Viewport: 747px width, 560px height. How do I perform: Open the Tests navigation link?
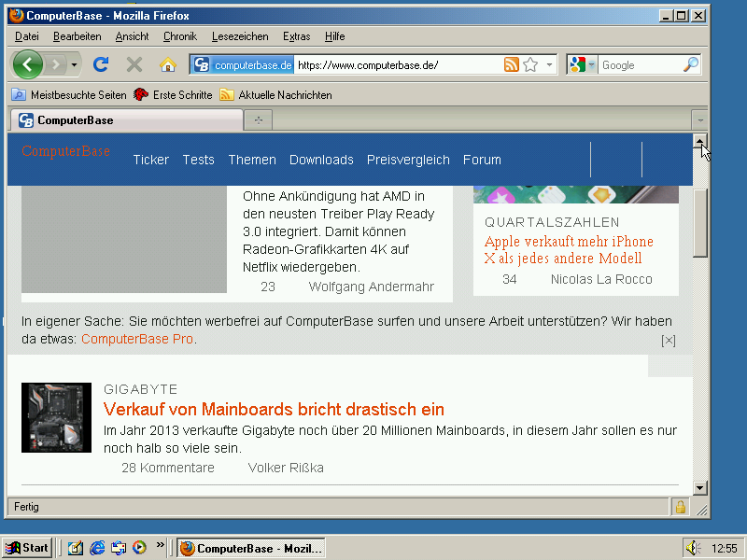coord(199,160)
